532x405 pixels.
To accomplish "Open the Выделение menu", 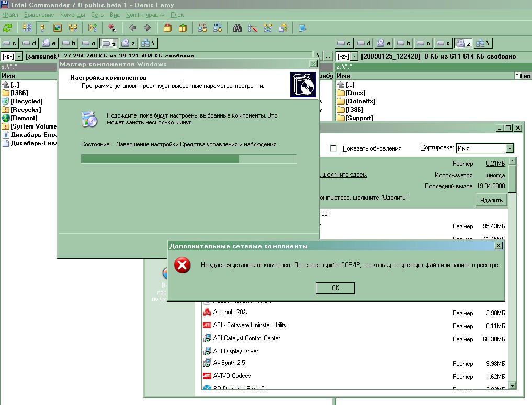I will pos(39,15).
